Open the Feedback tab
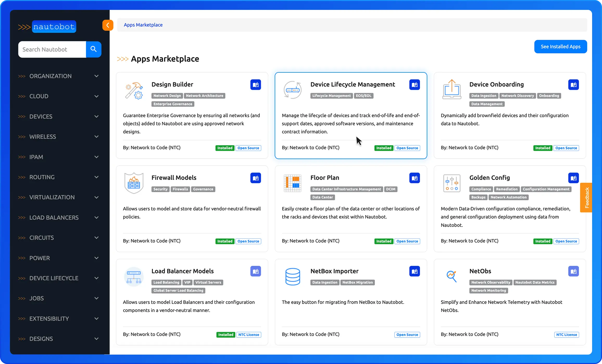Image resolution: width=602 pixels, height=364 pixels. pyautogui.click(x=586, y=197)
